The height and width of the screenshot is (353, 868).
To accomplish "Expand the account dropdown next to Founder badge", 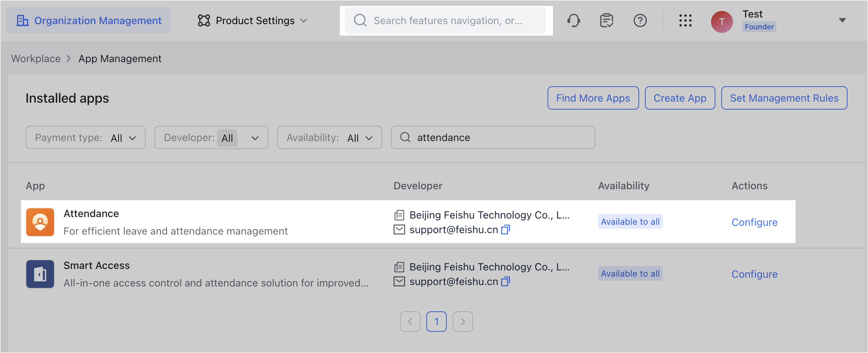I will pyautogui.click(x=842, y=20).
